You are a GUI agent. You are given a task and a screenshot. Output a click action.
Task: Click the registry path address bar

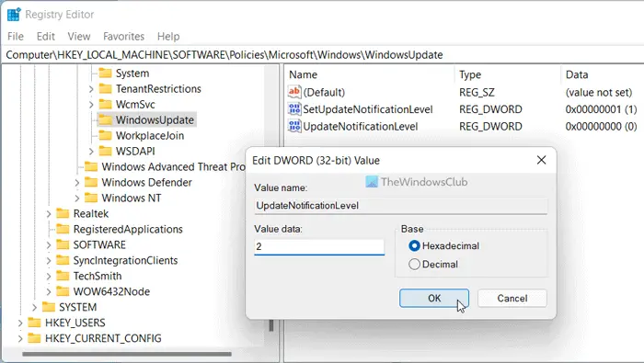point(322,55)
